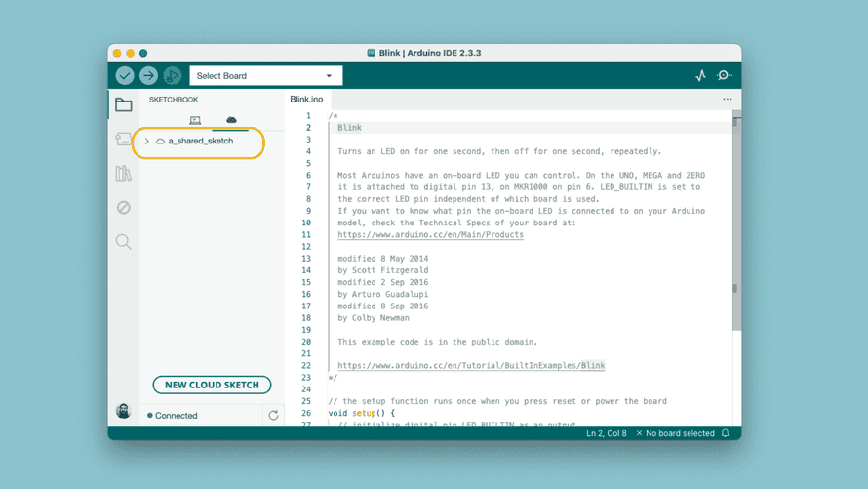
Task: Expand the a_shared_sketch tree item
Action: [x=147, y=142]
